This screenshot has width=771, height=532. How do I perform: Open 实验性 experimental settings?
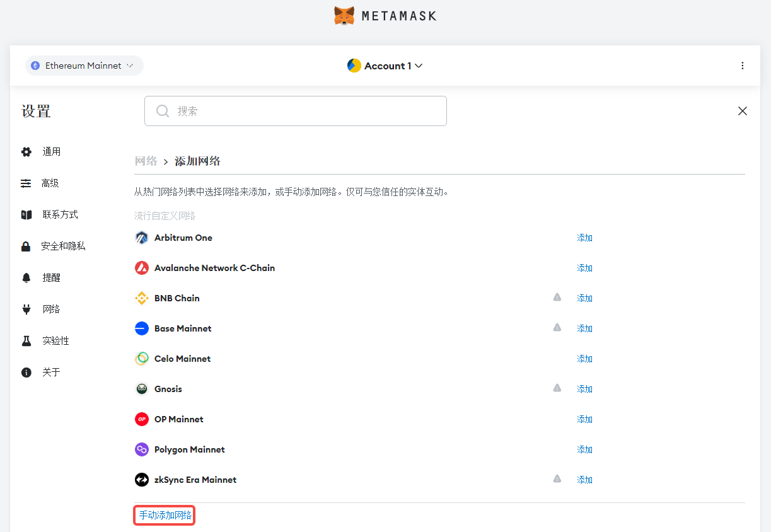coord(55,340)
